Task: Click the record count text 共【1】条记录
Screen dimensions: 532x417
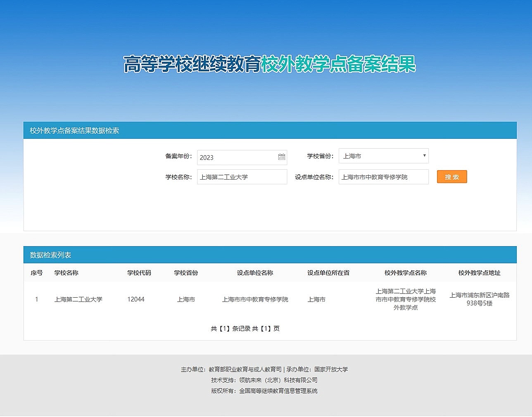Action: (230, 329)
